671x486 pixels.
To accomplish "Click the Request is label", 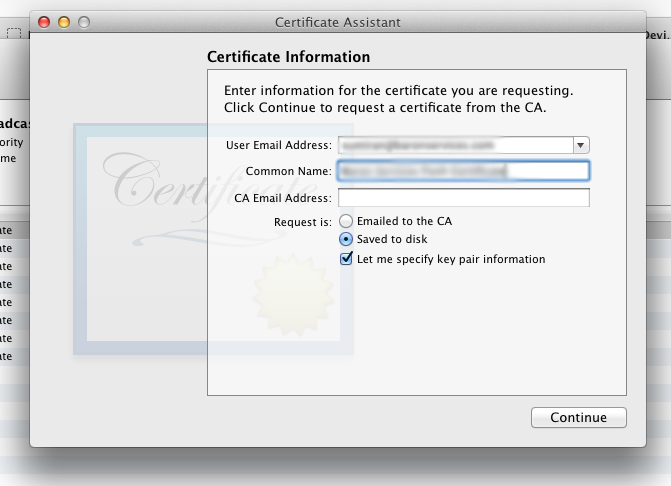I will tap(303, 221).
